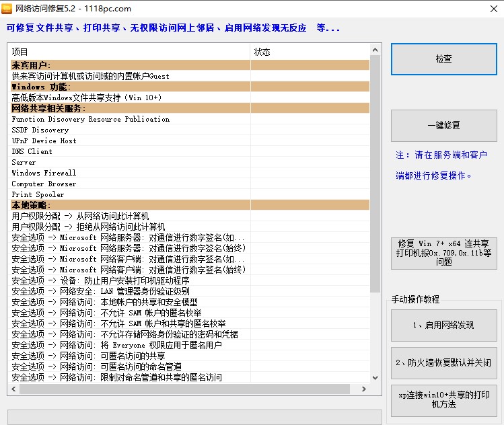Click the Win 7+ x64 printer error fix button

pyautogui.click(x=443, y=253)
